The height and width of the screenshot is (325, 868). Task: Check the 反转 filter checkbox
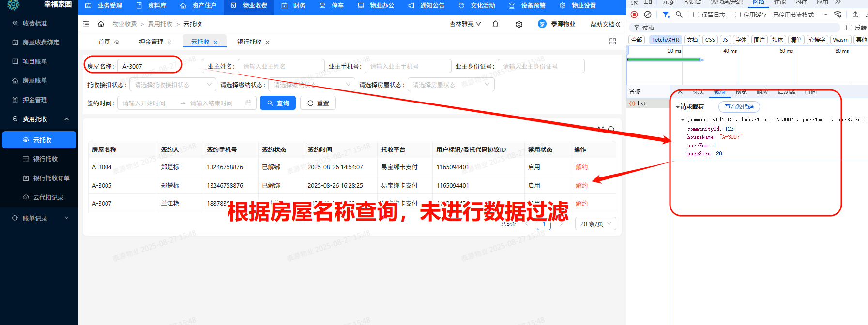(x=849, y=28)
